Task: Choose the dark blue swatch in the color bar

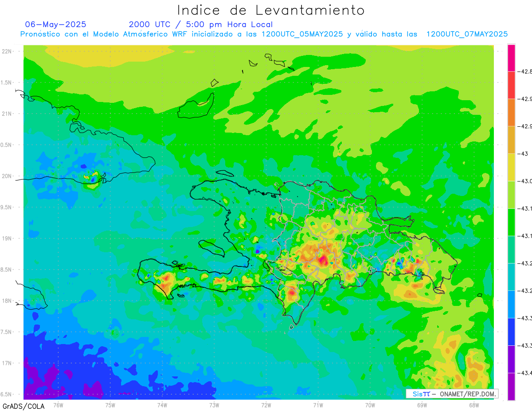Action: pos(511,332)
